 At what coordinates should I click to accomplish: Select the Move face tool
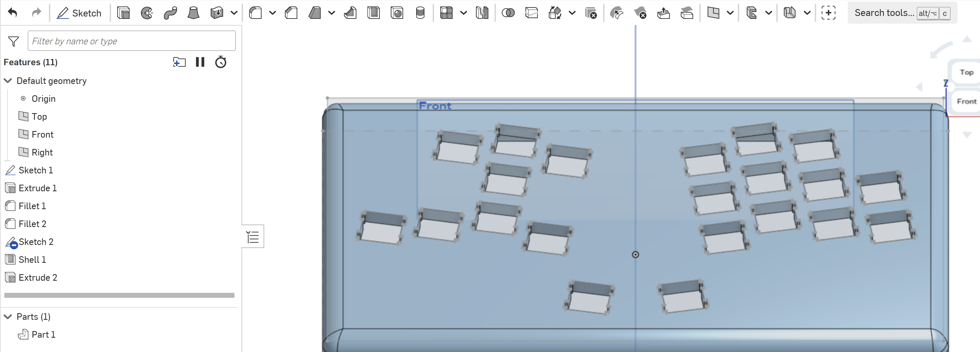coord(617,13)
